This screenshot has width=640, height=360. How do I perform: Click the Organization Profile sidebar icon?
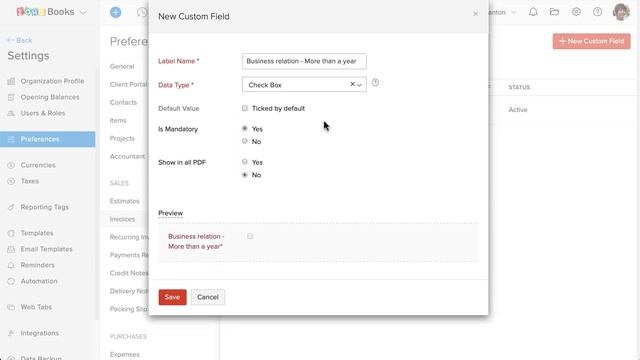pyautogui.click(x=11, y=81)
